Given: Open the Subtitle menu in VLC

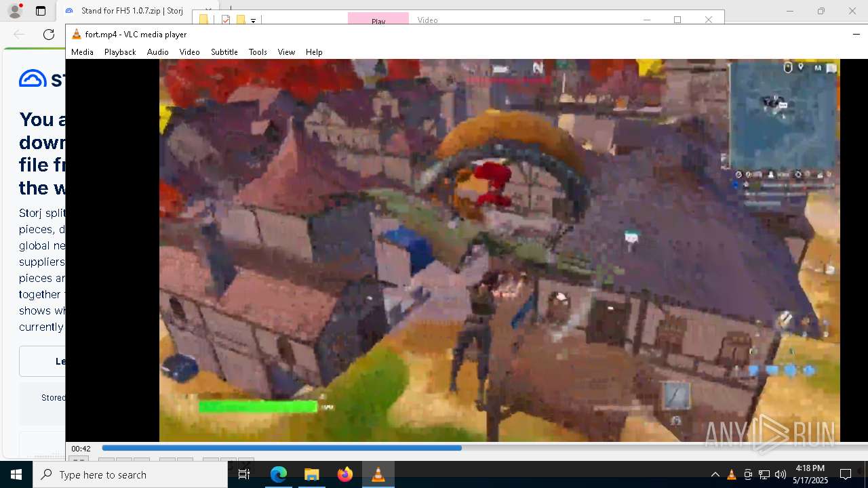Looking at the screenshot, I should (x=224, y=52).
